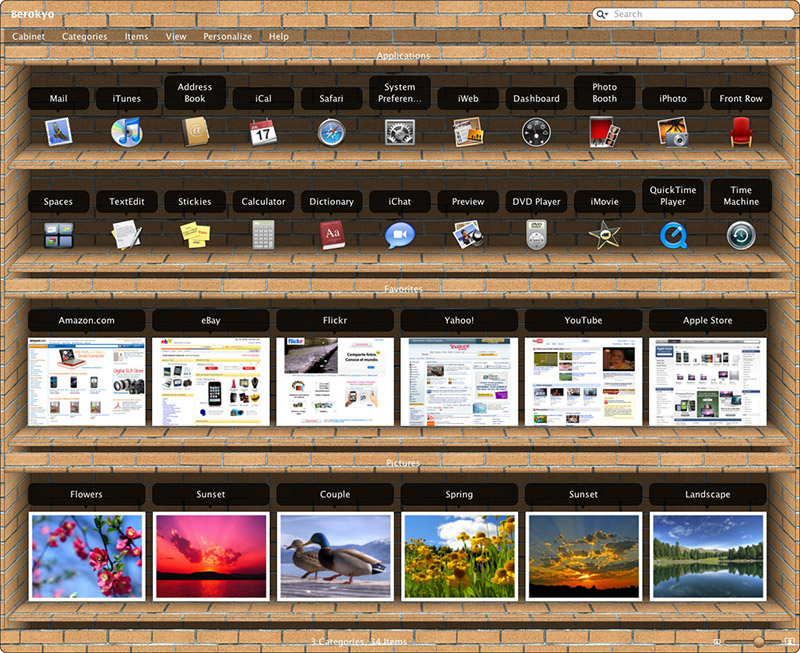Open the View menu
The image size is (800, 653).
(176, 36)
